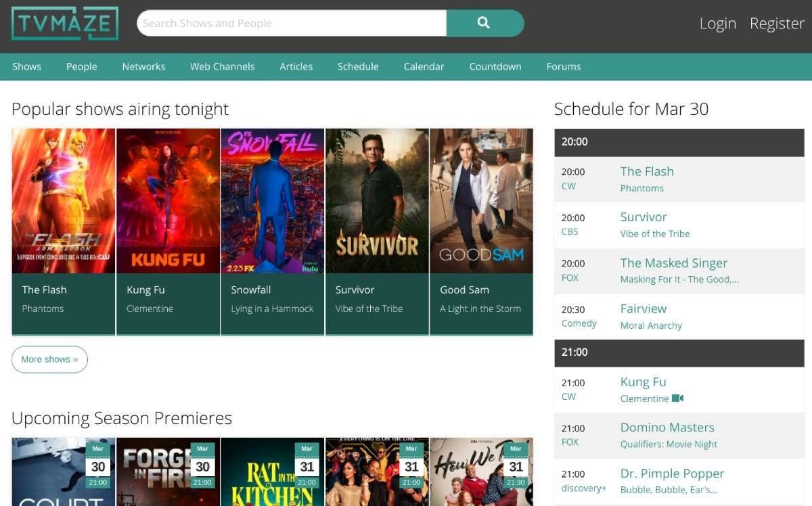Screen dimensions: 812x506
Task: Open the Mar 31 21:00 premiere with group photo
Action: click(377, 471)
